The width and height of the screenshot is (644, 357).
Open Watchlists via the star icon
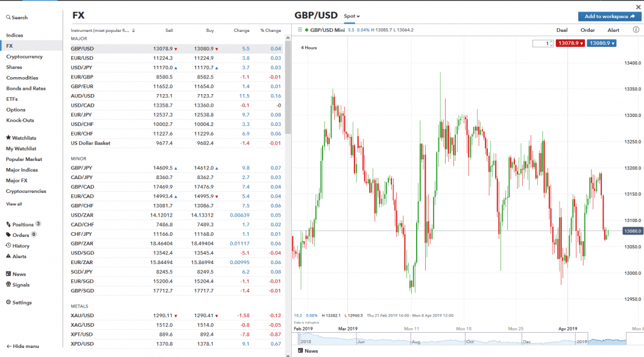tap(8, 138)
